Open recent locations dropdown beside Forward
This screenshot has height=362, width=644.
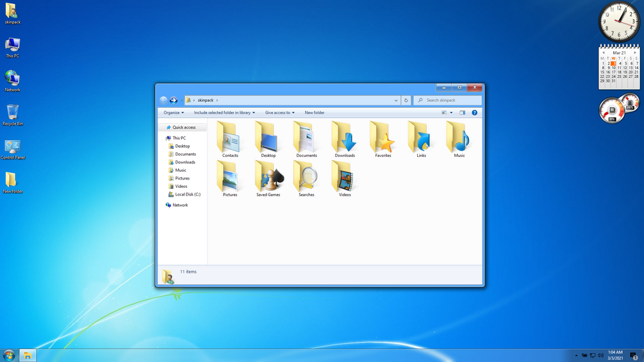coord(181,100)
